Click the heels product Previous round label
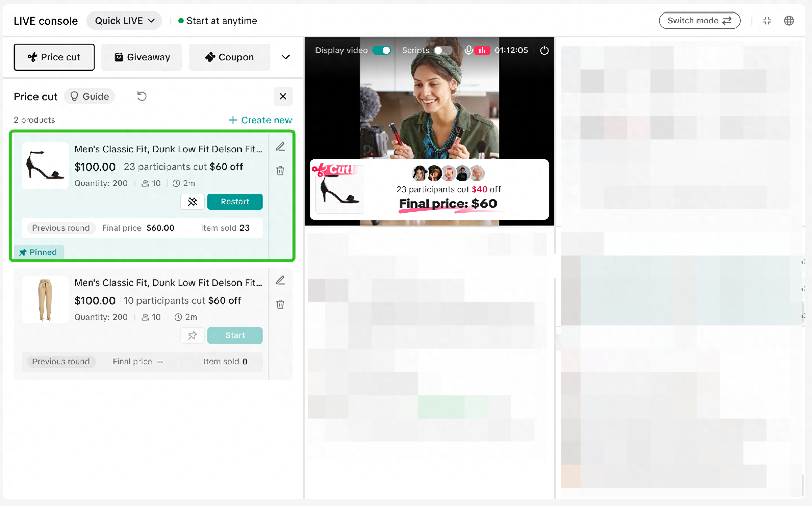The height and width of the screenshot is (506, 812). pos(61,228)
